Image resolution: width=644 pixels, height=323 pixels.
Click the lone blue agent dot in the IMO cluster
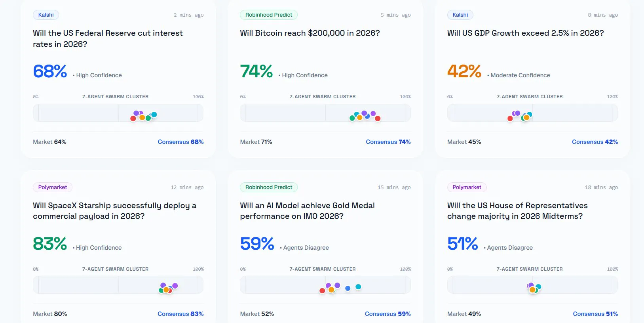348,289
